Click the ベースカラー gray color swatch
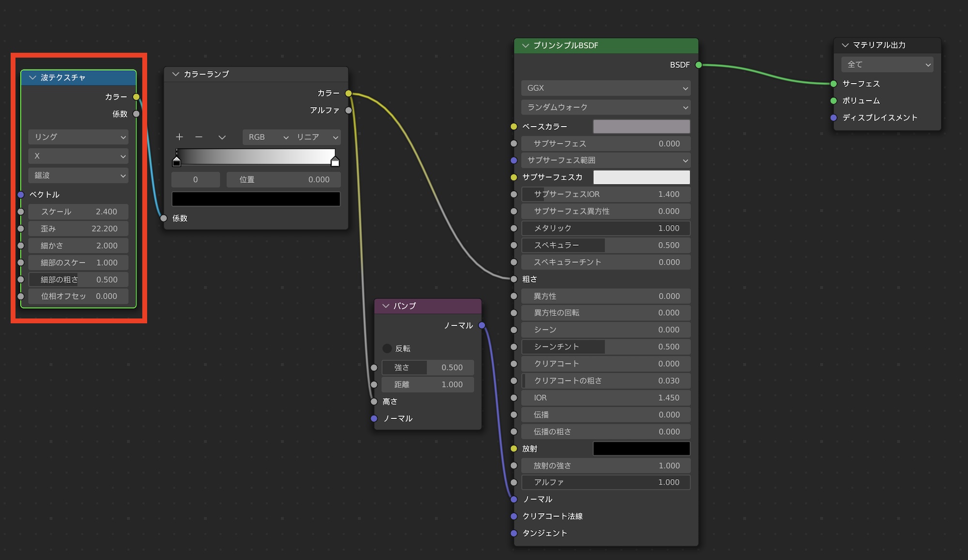This screenshot has width=968, height=560. (641, 126)
